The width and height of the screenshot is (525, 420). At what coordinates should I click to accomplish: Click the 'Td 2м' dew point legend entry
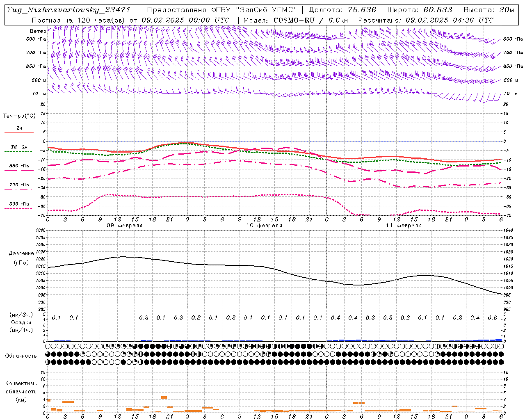pos(19,147)
